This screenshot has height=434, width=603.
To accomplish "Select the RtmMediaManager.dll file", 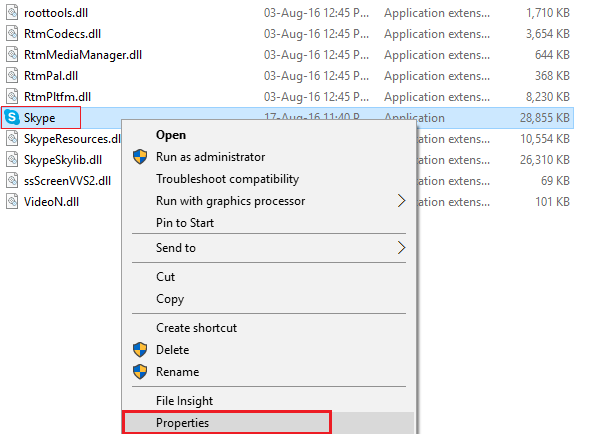I will [81, 55].
